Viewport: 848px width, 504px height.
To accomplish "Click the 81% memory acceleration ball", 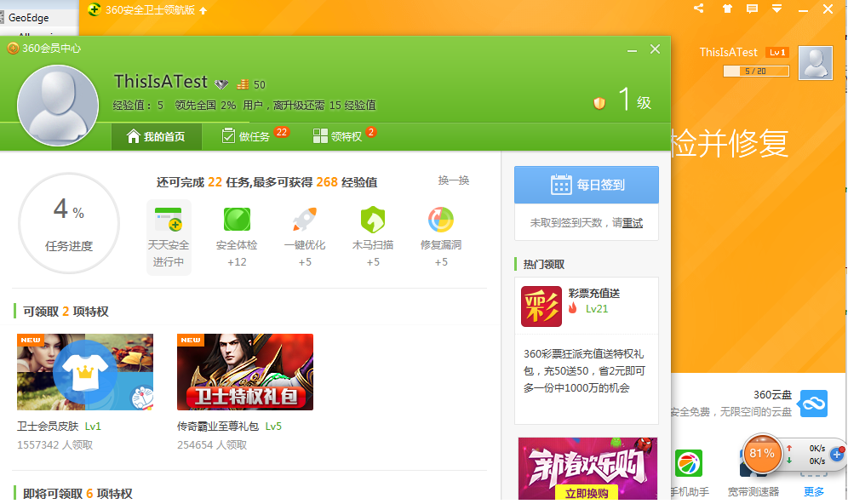I will tap(762, 454).
